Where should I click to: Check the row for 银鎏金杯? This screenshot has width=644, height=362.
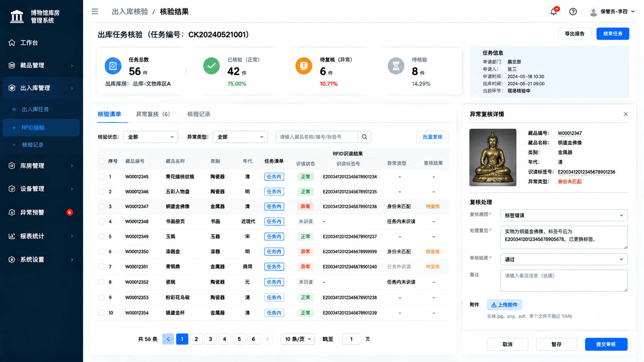pyautogui.click(x=101, y=313)
